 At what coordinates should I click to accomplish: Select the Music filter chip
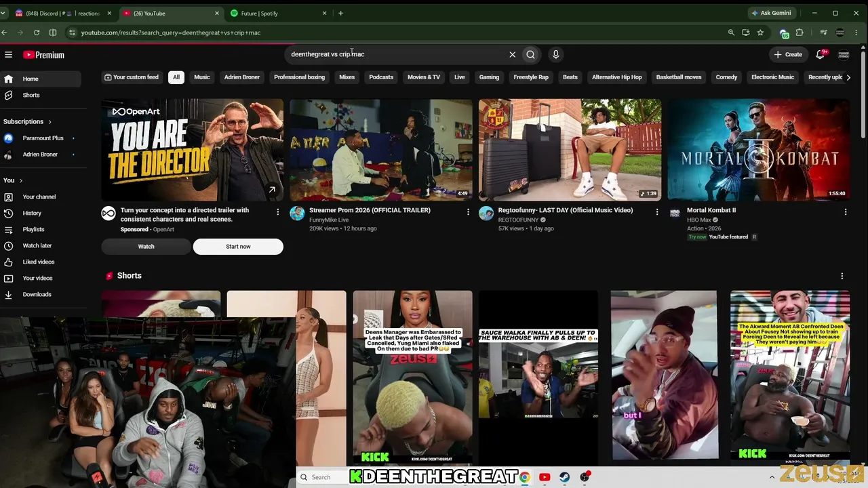202,77
